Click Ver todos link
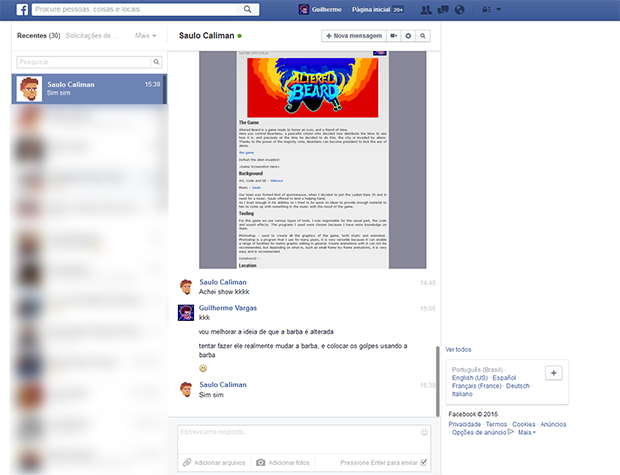 tap(458, 350)
